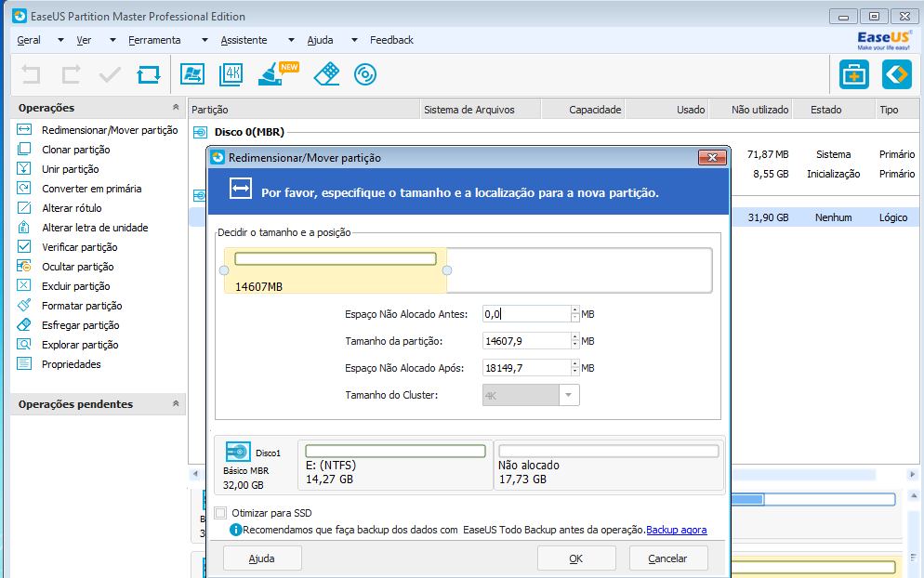Sort by the Estado column header
Viewport: 924px width, 578px height.
click(834, 110)
